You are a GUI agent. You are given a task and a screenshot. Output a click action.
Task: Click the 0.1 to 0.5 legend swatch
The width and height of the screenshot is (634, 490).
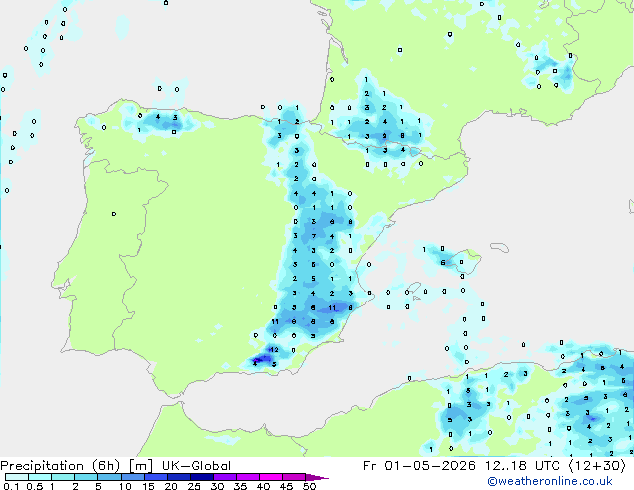click(x=17, y=477)
